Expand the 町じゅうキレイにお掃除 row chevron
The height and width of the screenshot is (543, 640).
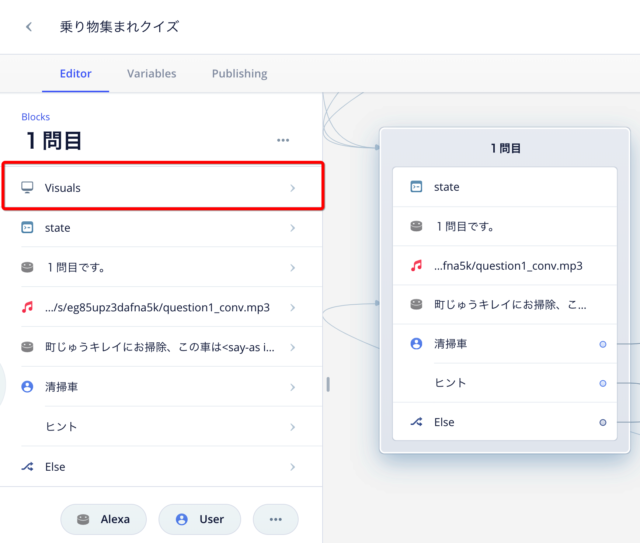(x=292, y=347)
